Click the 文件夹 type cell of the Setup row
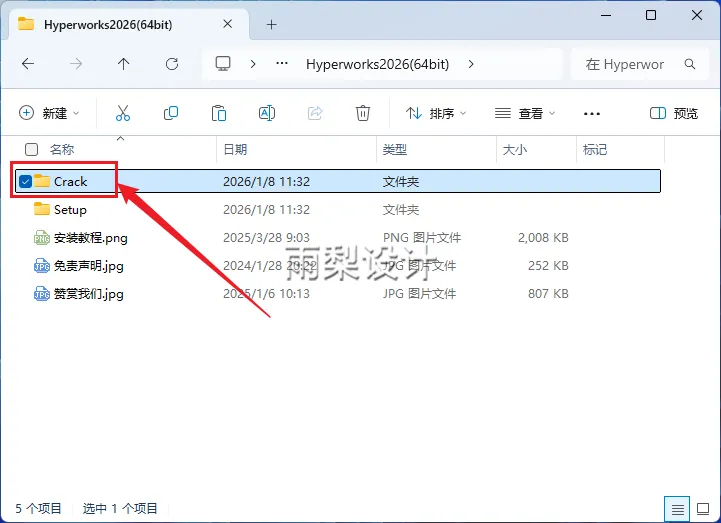Viewport: 721px width, 523px height. tap(401, 209)
